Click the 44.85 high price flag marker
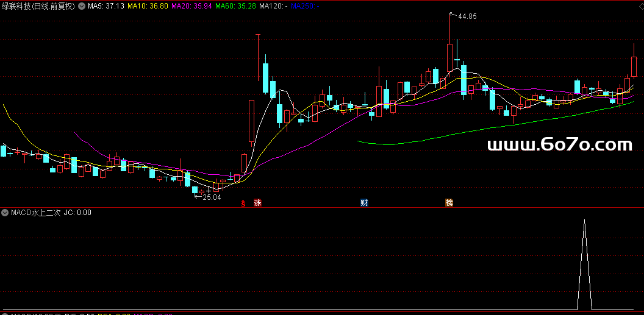This screenshot has width=644, height=315. [466, 16]
